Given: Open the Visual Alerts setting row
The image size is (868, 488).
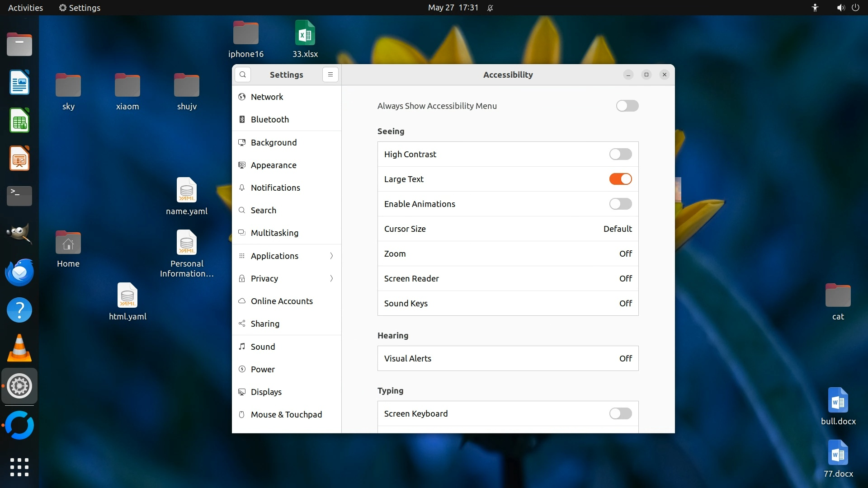Looking at the screenshot, I should click(508, 358).
